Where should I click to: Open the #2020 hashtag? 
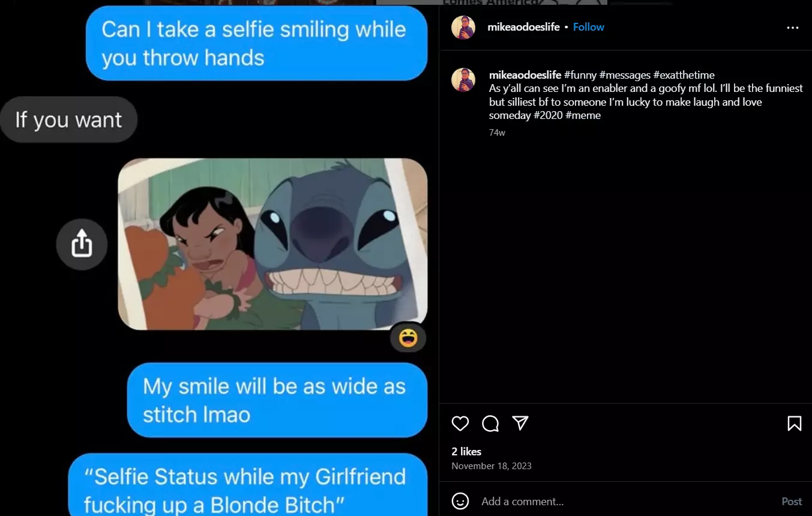click(x=548, y=115)
